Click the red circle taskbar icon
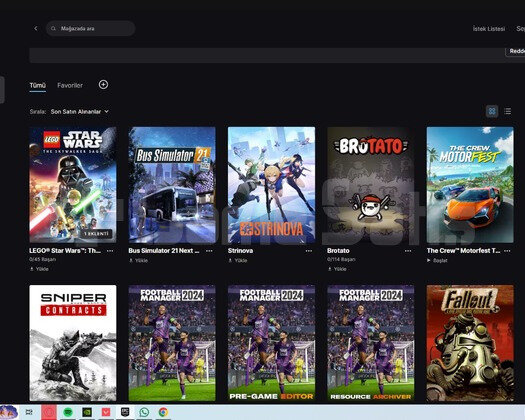The height and width of the screenshot is (420, 525). point(49,412)
